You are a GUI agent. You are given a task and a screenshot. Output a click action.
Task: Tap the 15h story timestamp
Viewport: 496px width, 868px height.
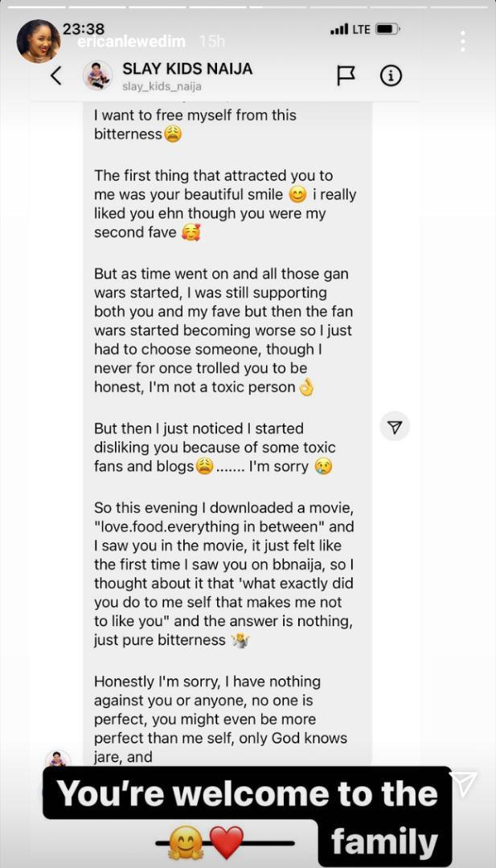click(x=211, y=41)
